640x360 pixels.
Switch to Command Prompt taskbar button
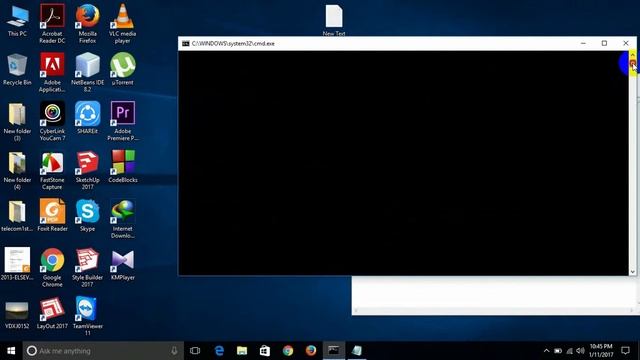pyautogui.click(x=333, y=351)
